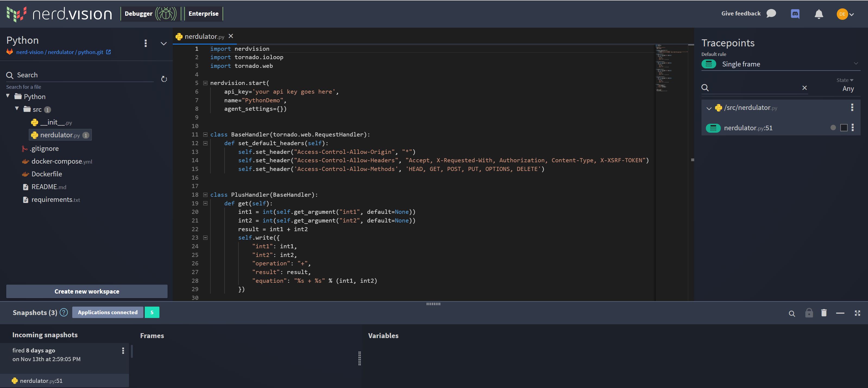Expand snapshots panel to fullscreen
The height and width of the screenshot is (388, 868).
click(858, 313)
